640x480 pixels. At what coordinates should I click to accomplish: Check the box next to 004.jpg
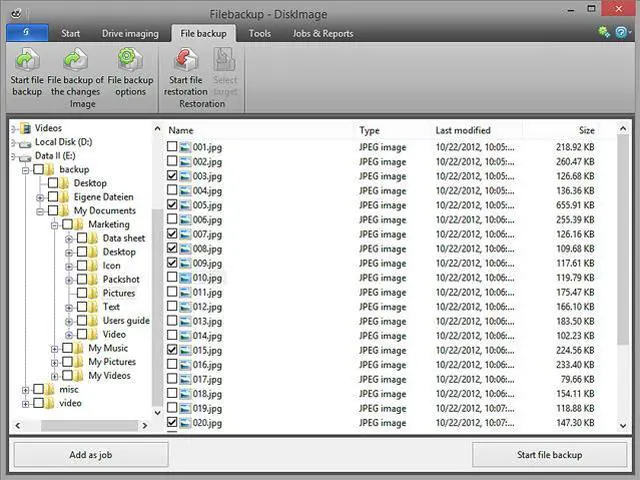click(172, 190)
